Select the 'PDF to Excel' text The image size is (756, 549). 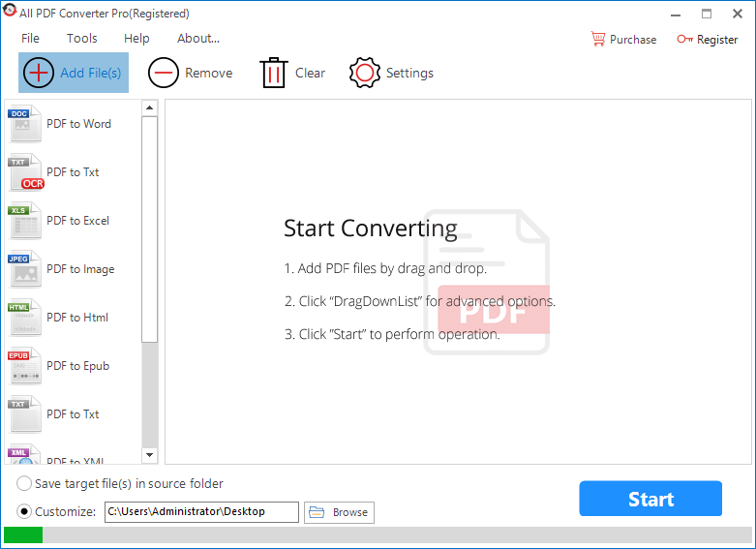click(x=77, y=221)
